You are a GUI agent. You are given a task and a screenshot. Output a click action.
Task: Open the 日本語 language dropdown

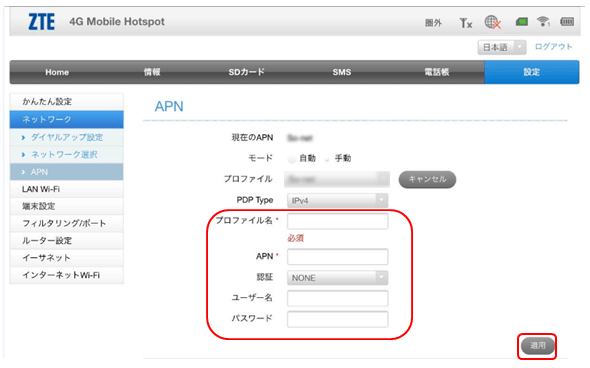coord(502,47)
